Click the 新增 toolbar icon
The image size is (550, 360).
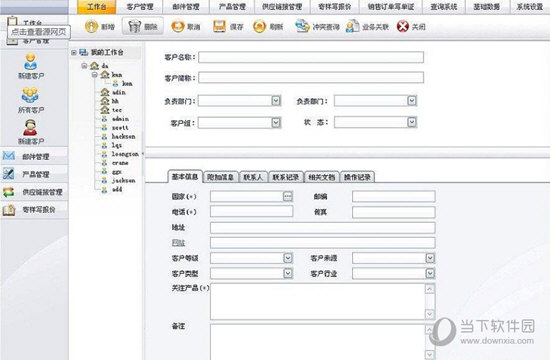click(x=91, y=26)
